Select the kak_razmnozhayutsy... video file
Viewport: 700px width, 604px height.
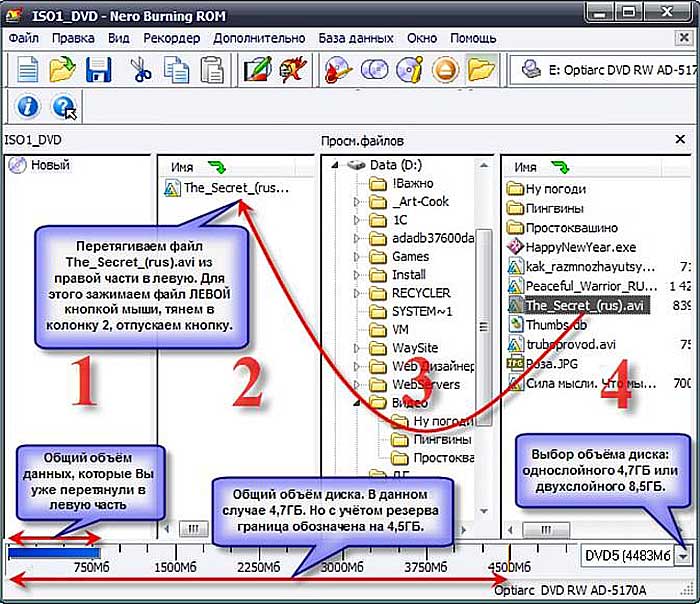coord(582,267)
